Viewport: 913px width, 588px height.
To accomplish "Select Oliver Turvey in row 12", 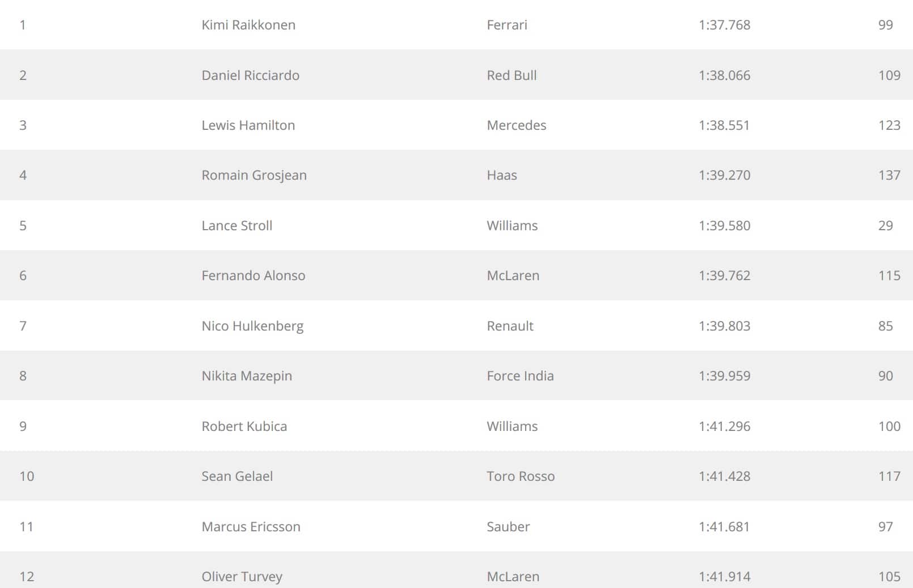I will coord(242,577).
